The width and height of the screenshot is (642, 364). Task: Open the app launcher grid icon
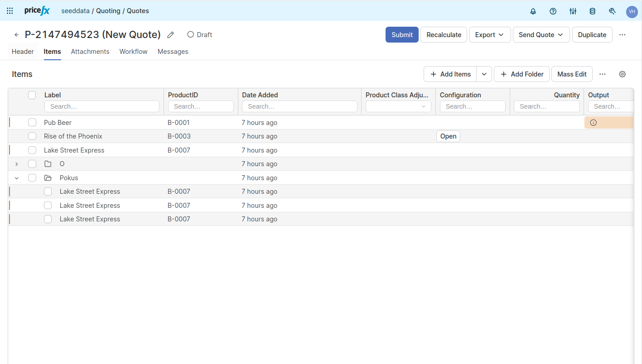point(10,11)
